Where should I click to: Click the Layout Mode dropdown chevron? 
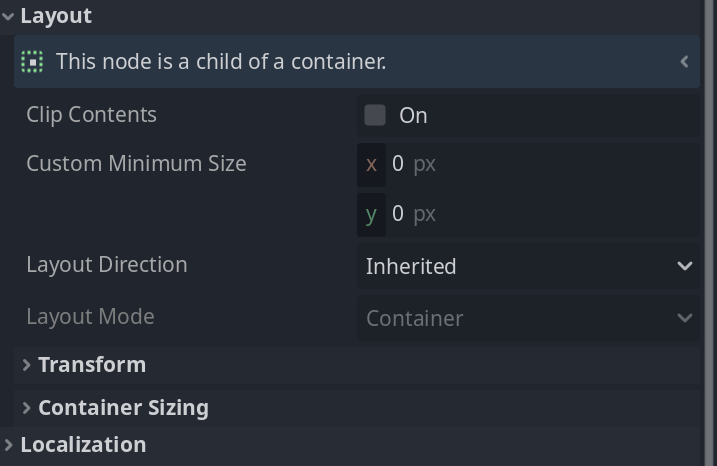pyautogui.click(x=685, y=318)
